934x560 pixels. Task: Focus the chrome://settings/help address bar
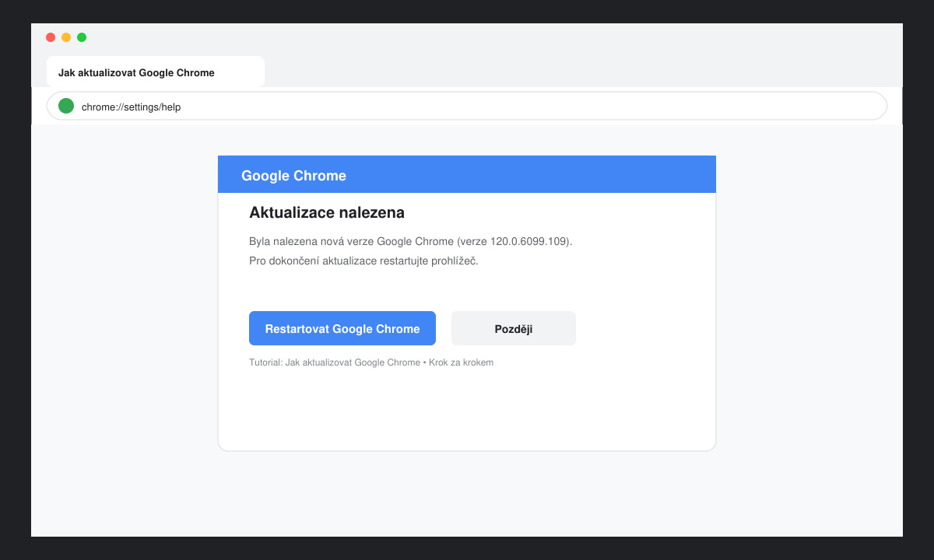pos(467,107)
